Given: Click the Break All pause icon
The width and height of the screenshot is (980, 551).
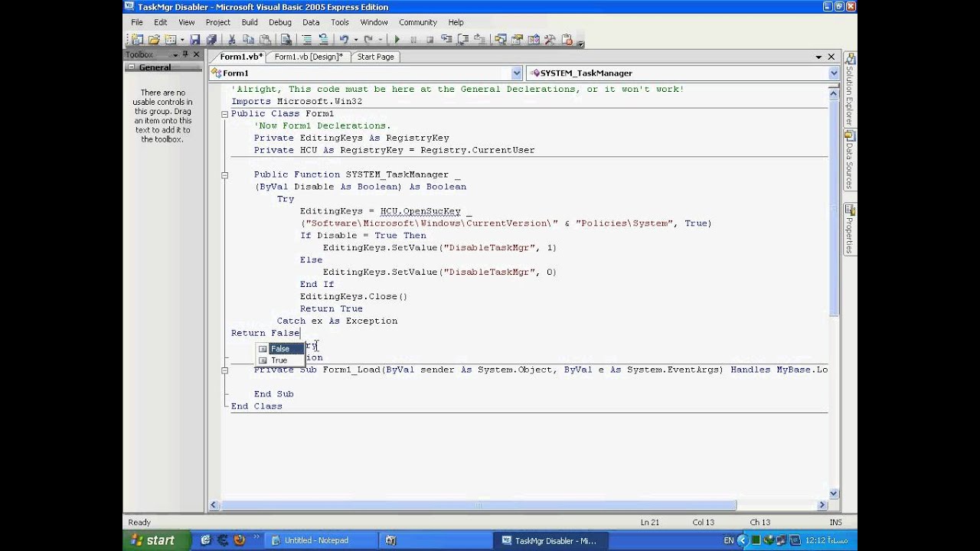Looking at the screenshot, I should click(413, 40).
